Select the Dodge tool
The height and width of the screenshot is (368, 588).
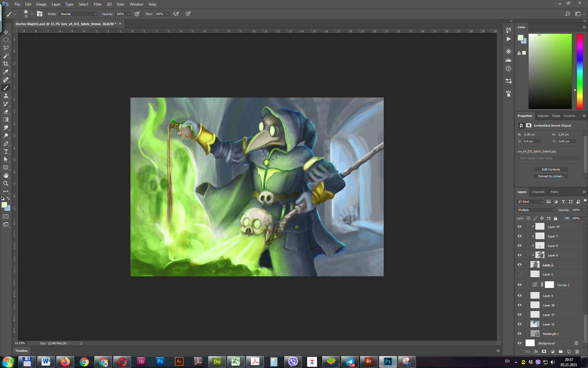point(6,136)
